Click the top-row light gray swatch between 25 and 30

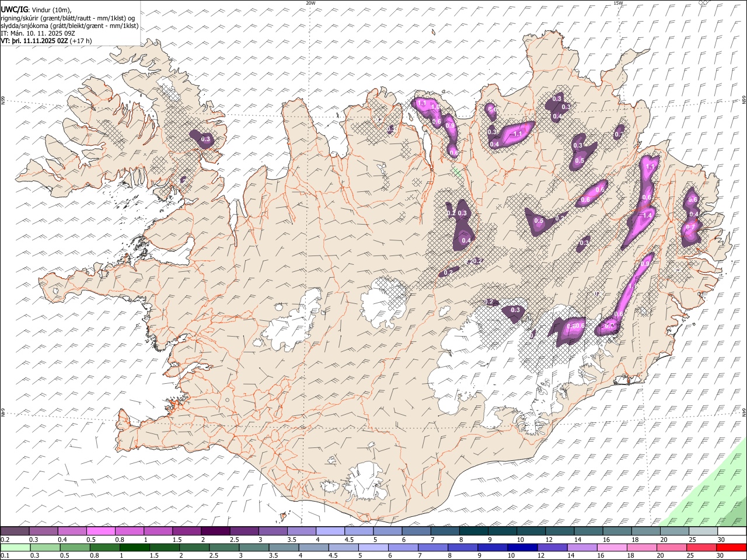click(x=703, y=531)
